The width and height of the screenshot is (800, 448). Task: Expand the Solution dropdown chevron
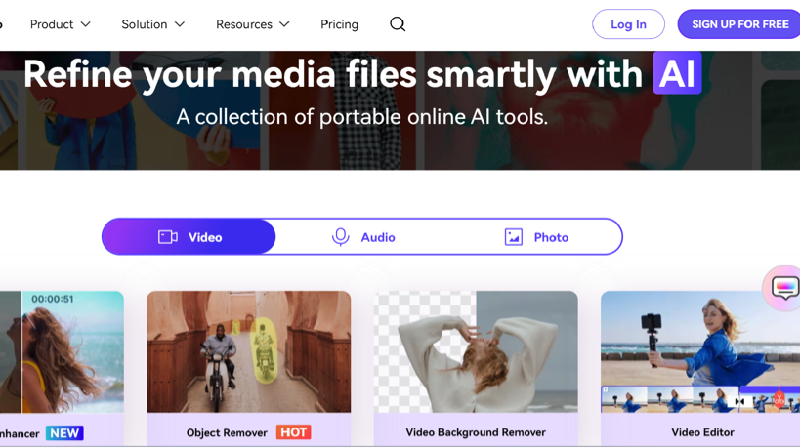click(180, 24)
